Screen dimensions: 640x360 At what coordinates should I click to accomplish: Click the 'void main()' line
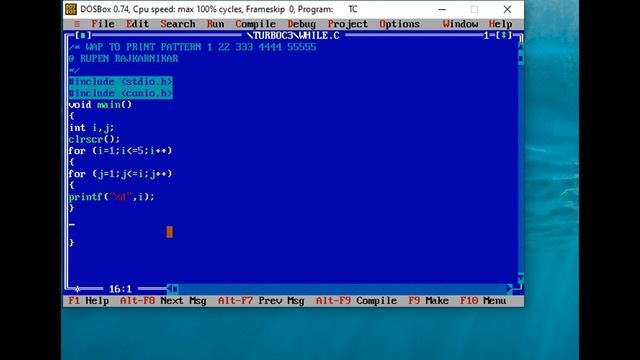click(100, 104)
